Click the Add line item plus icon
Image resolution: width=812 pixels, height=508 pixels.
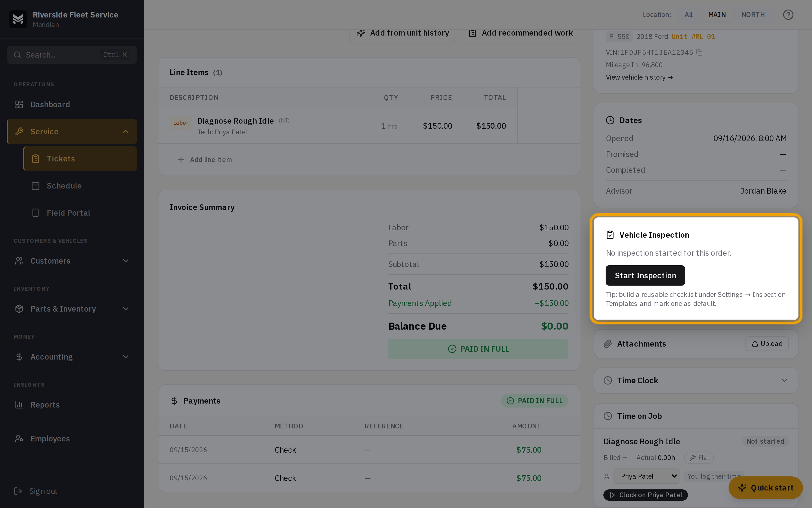pos(181,160)
